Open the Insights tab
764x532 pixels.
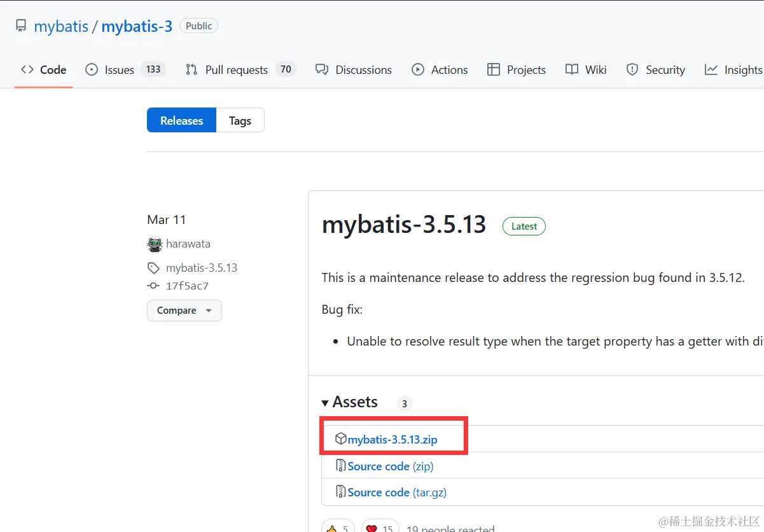[733, 70]
